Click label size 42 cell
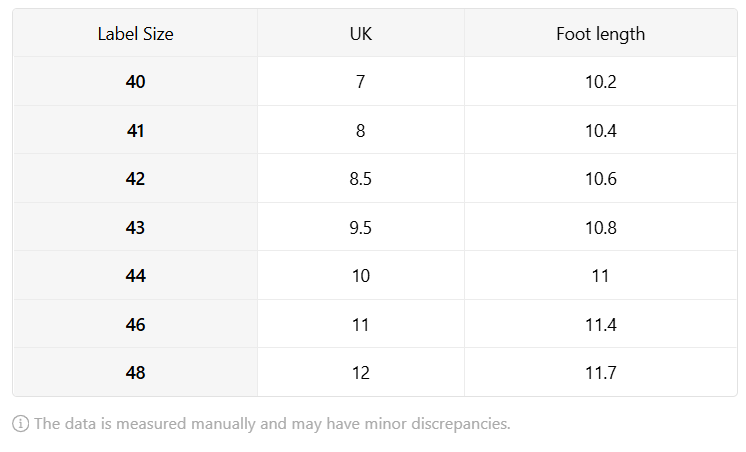 tap(135, 178)
